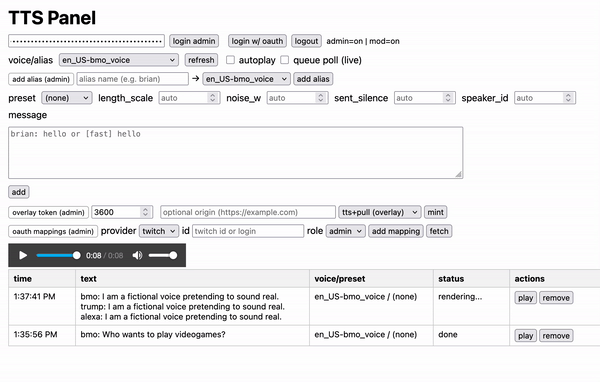This screenshot has height=382, width=600.
Task: Click the add message button
Action: point(18,192)
